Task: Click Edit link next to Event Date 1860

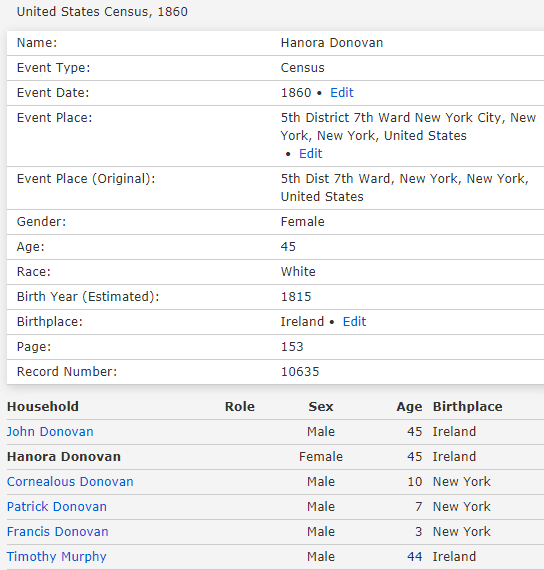Action: tap(341, 93)
